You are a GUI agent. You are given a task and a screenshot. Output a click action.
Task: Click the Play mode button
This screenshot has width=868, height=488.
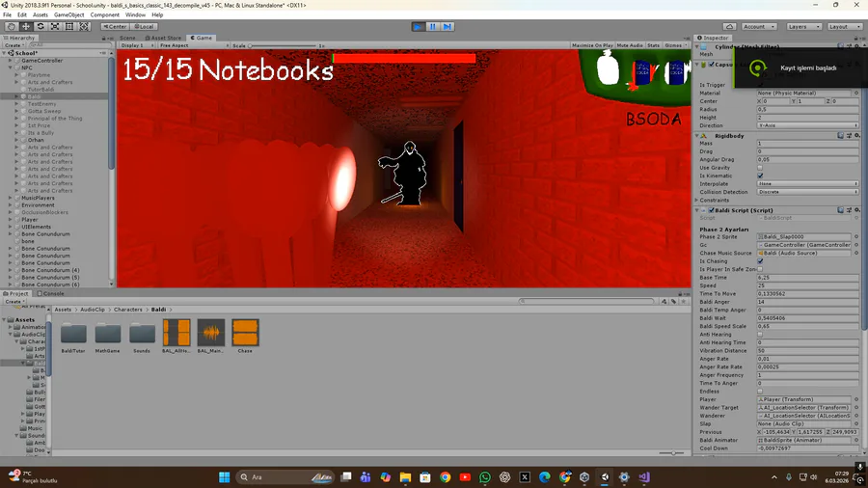click(x=418, y=27)
